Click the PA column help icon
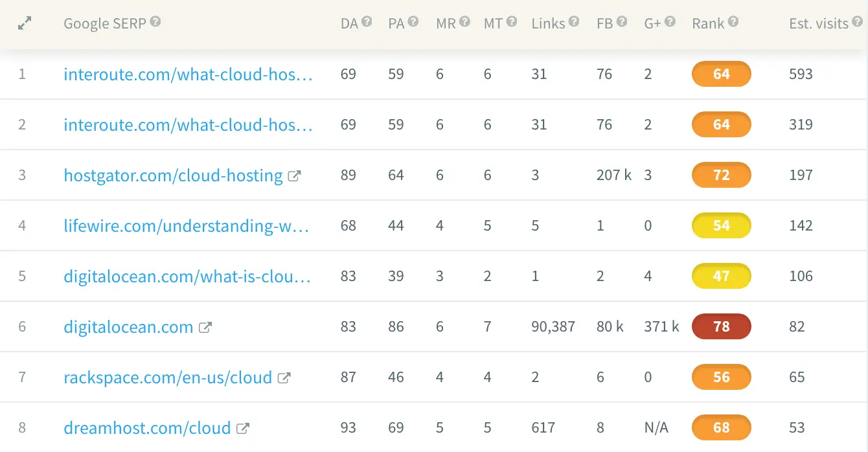Screen dimensions: 868x452 413,21
